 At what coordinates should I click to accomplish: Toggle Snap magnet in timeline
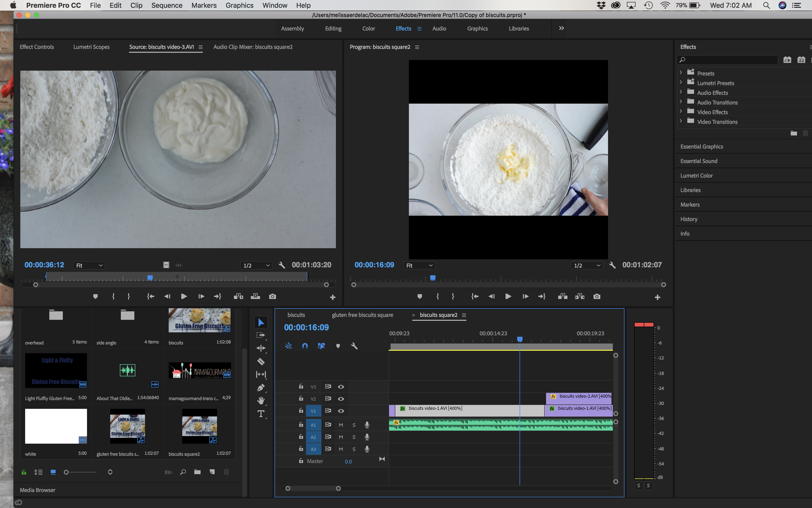(305, 346)
